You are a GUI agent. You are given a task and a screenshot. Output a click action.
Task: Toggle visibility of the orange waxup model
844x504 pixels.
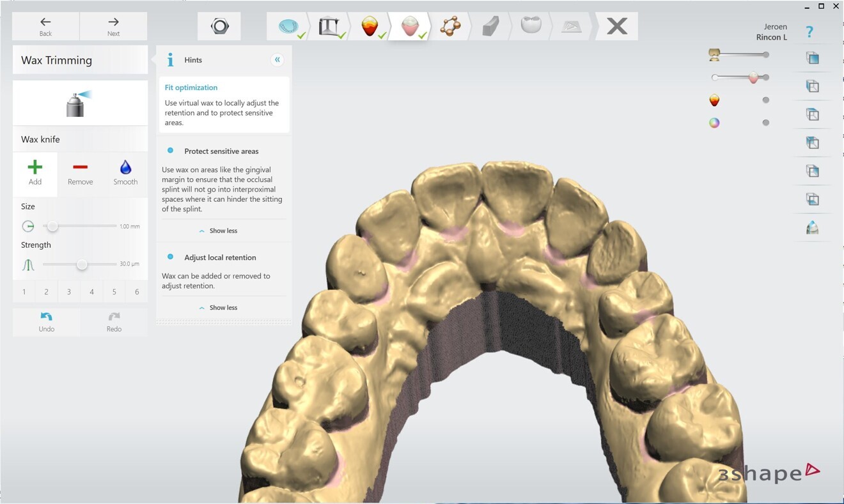pyautogui.click(x=714, y=100)
